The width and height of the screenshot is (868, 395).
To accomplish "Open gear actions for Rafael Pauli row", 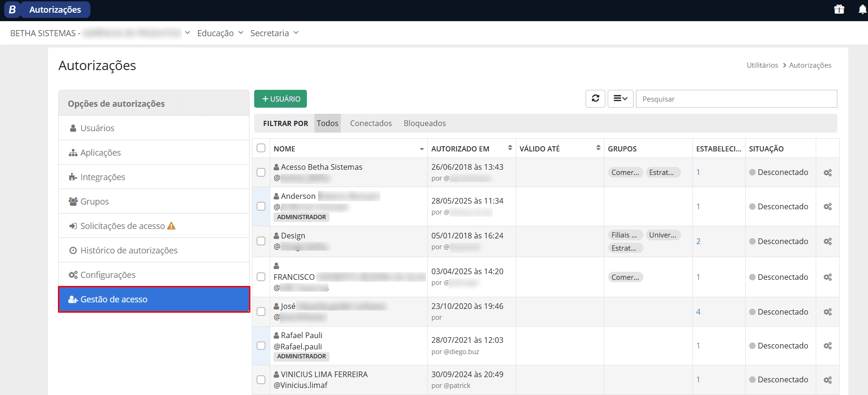I will (x=828, y=346).
